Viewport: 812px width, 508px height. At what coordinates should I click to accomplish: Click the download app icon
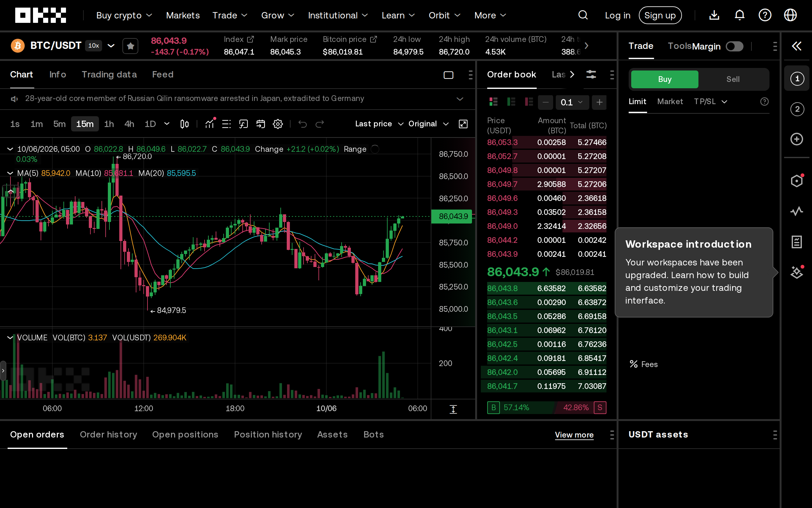(714, 15)
